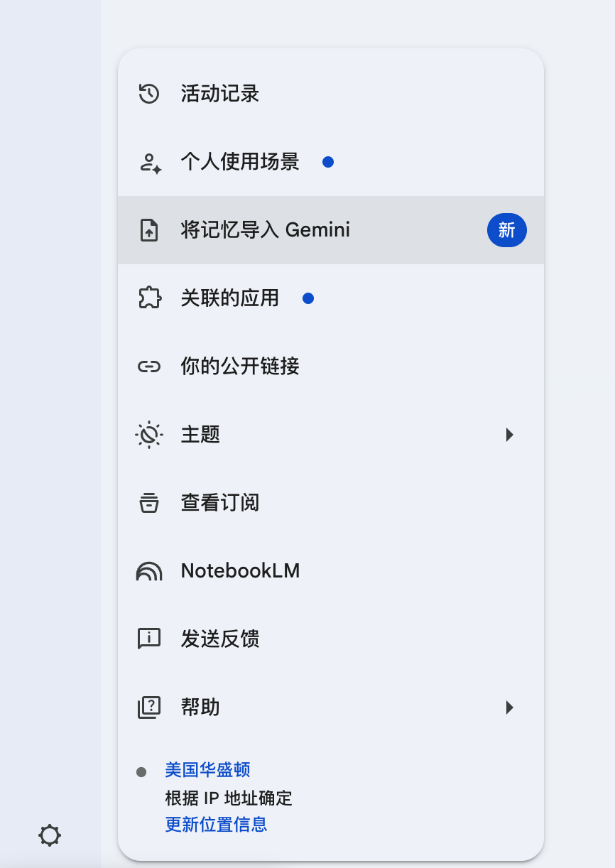Click the blue dot next to 个人使用场景
Image resolution: width=615 pixels, height=868 pixels.
[328, 161]
